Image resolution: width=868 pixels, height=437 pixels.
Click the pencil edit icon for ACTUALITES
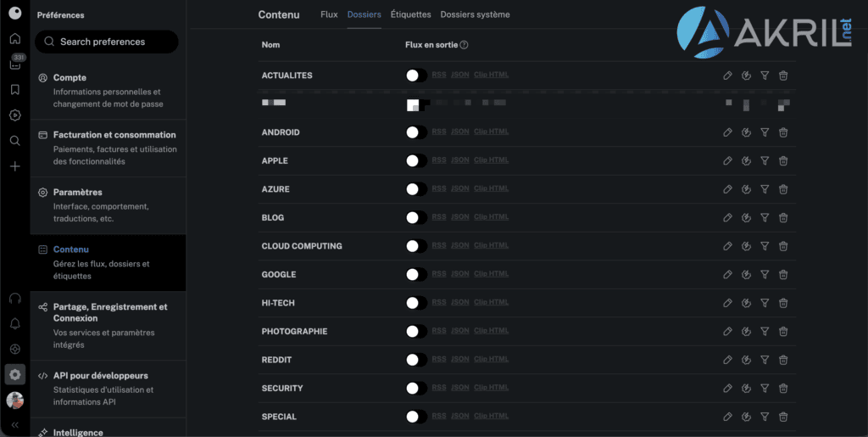click(x=728, y=76)
